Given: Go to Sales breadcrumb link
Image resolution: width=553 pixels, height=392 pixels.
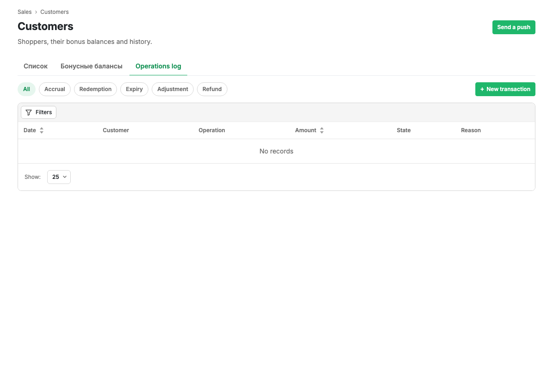Looking at the screenshot, I should click(25, 12).
